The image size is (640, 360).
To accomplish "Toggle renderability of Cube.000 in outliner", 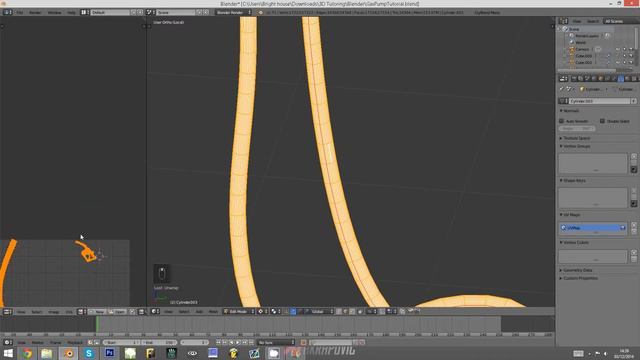I will pyautogui.click(x=631, y=56).
